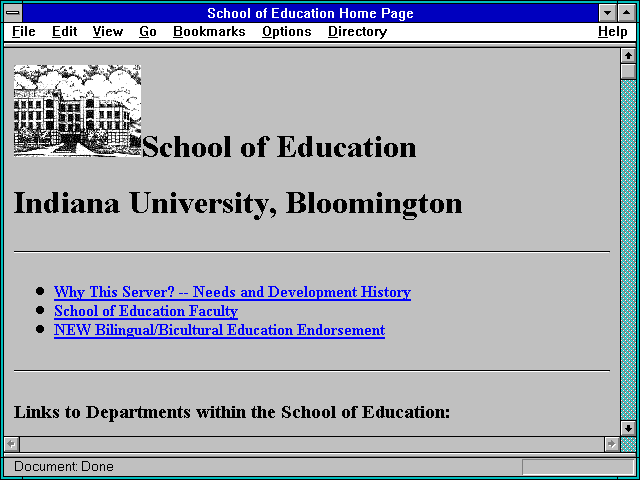Screen dimensions: 640x480
Task: Follow the Why This Server? link
Action: pos(232,292)
